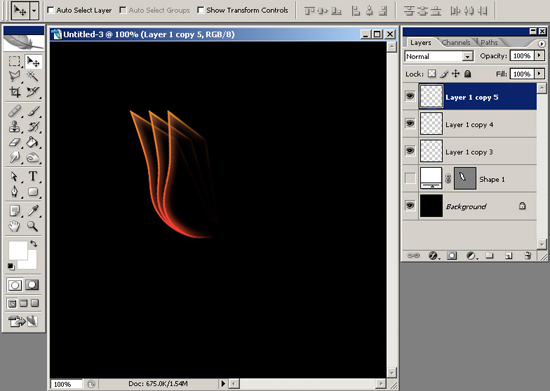Select the Eraser tool
This screenshot has height=391, width=550.
pyautogui.click(x=15, y=142)
